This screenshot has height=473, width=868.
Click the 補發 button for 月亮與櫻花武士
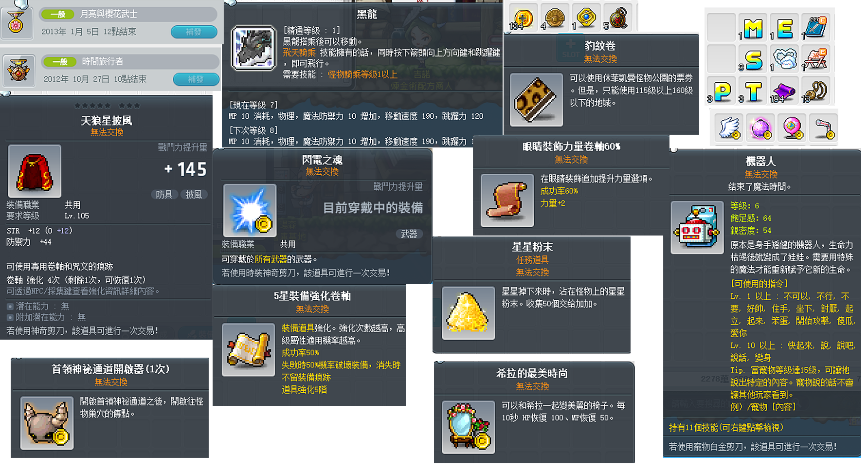(194, 32)
